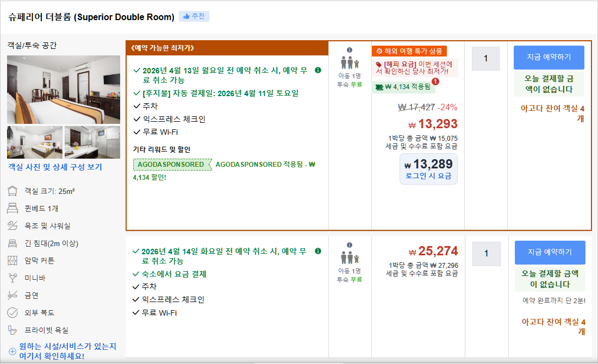Open the main bedroom photo
The width and height of the screenshot is (598, 364).
coord(64,90)
